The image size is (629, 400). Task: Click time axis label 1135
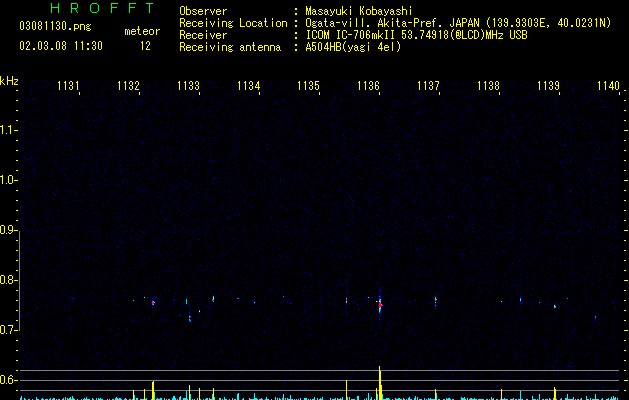point(308,86)
